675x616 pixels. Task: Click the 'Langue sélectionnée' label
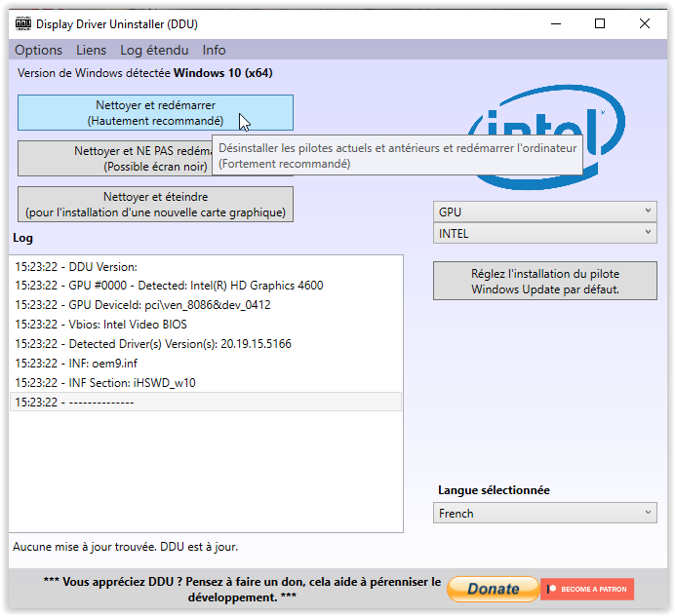(494, 490)
